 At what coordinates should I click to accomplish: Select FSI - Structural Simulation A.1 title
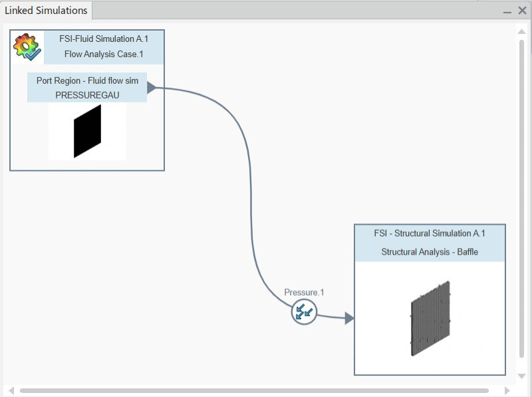pyautogui.click(x=430, y=233)
